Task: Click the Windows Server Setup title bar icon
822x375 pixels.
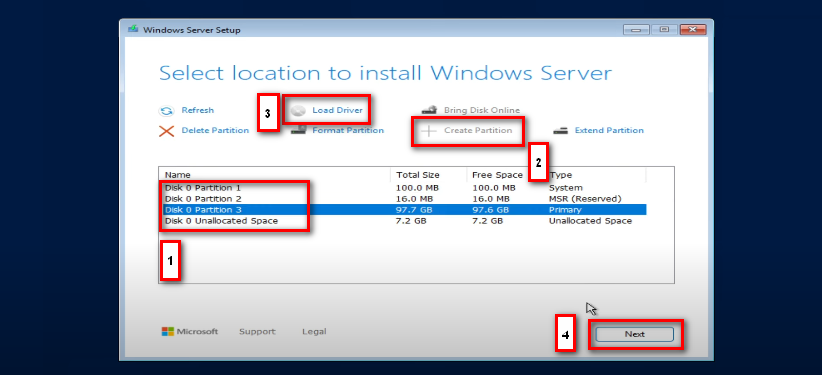Action: tap(133, 29)
